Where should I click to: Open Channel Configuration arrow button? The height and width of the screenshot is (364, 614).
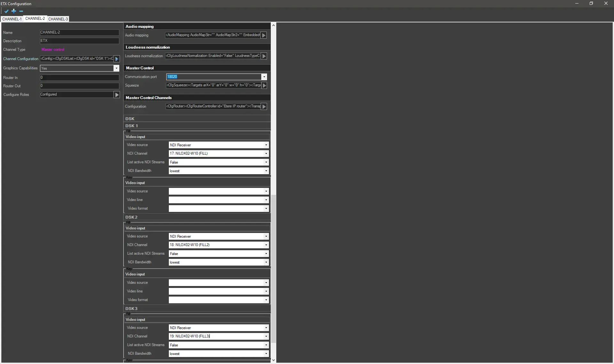[x=117, y=59]
